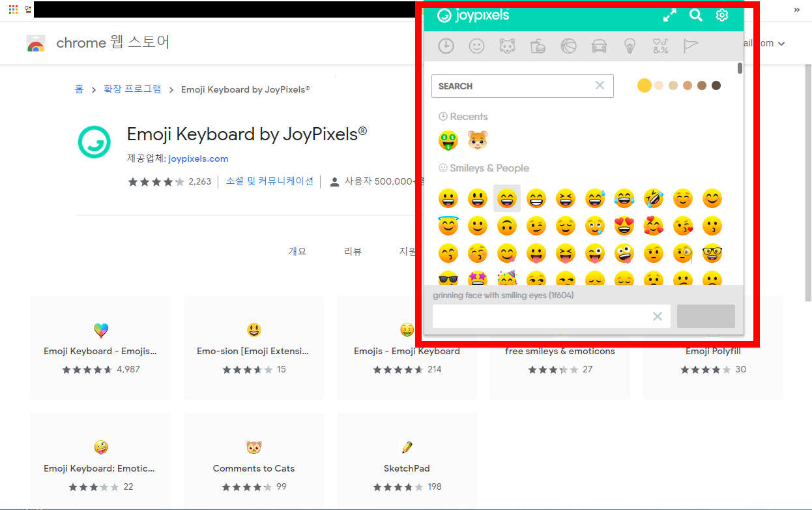
Task: Clear the emoji search field with X
Action: pos(600,85)
